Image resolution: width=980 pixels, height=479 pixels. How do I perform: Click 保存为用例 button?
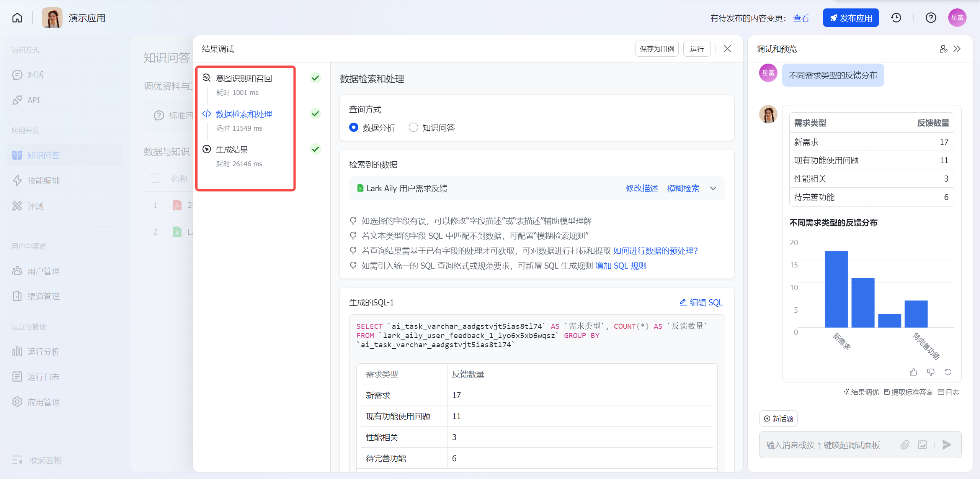657,49
